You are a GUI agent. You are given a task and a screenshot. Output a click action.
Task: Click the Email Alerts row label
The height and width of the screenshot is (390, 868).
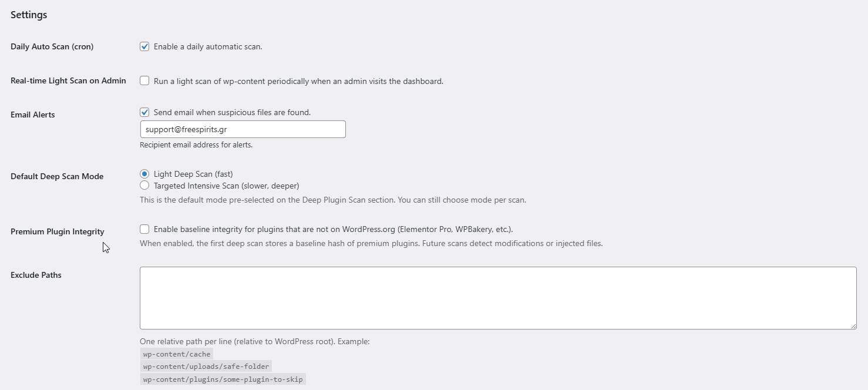[x=32, y=115]
